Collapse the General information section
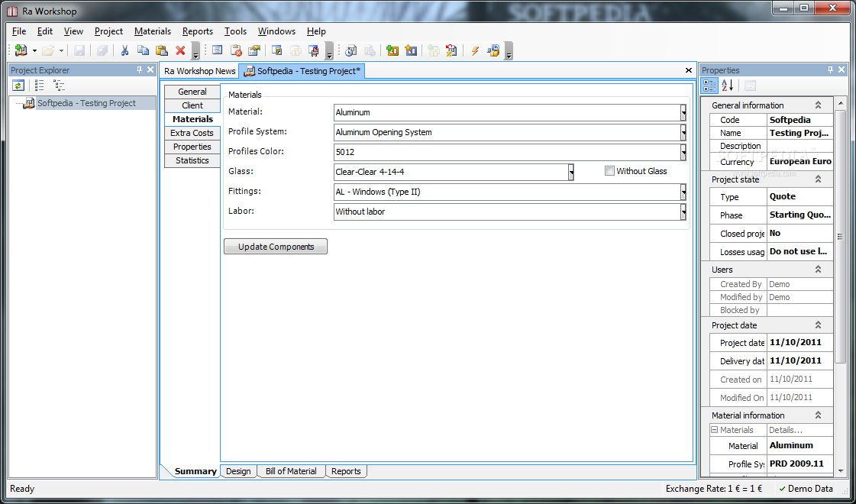 818,105
